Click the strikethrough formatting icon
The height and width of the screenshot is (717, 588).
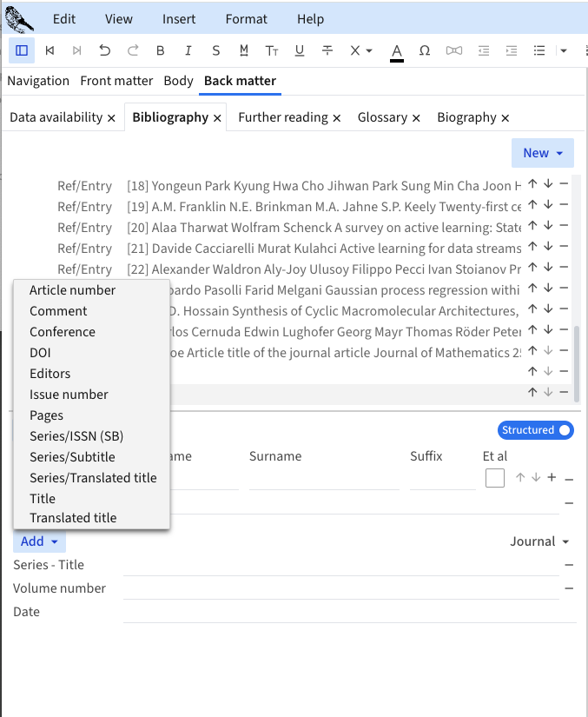point(327,50)
